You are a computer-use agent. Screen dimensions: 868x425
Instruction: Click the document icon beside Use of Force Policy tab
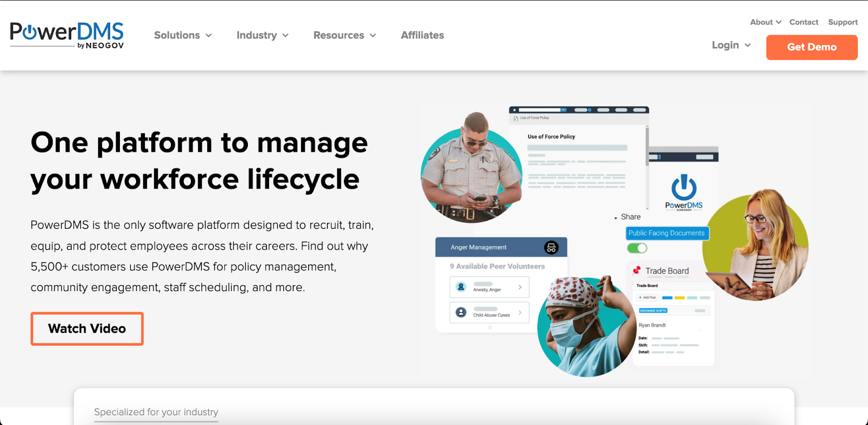coord(515,118)
